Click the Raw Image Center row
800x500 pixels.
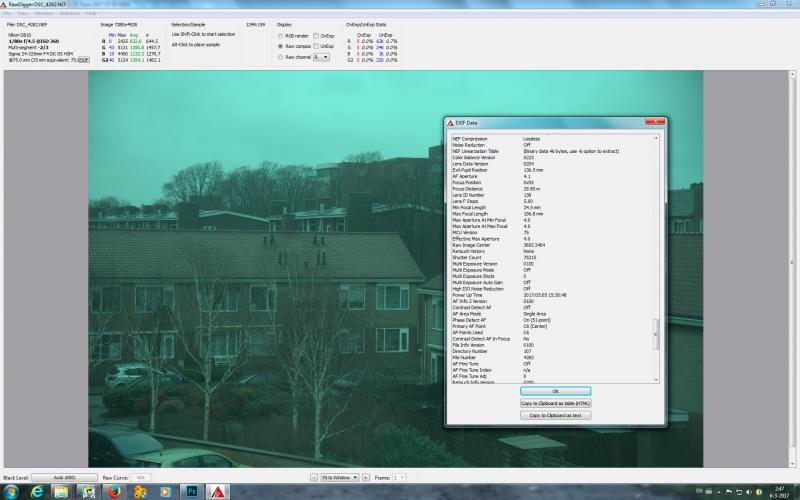coord(554,245)
